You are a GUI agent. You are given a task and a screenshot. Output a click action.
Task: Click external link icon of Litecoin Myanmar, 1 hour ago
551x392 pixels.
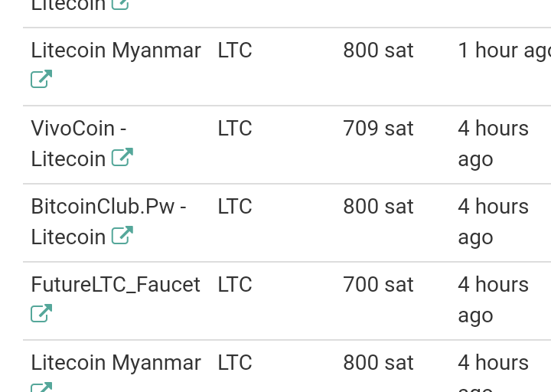41,79
